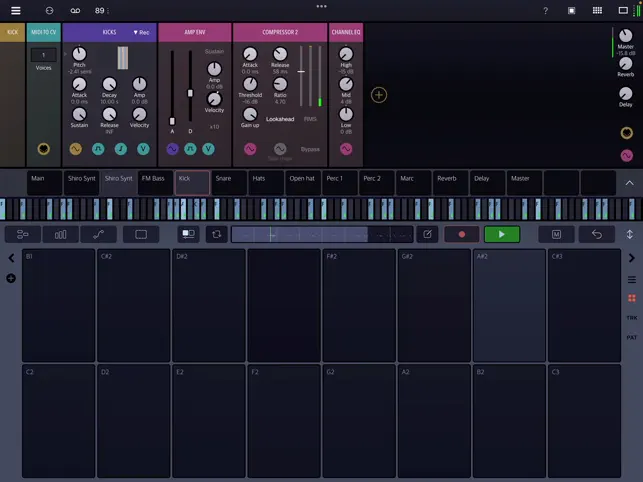Screen dimensions: 643x482
Task: Select the Marc track tab
Action: 413,183
